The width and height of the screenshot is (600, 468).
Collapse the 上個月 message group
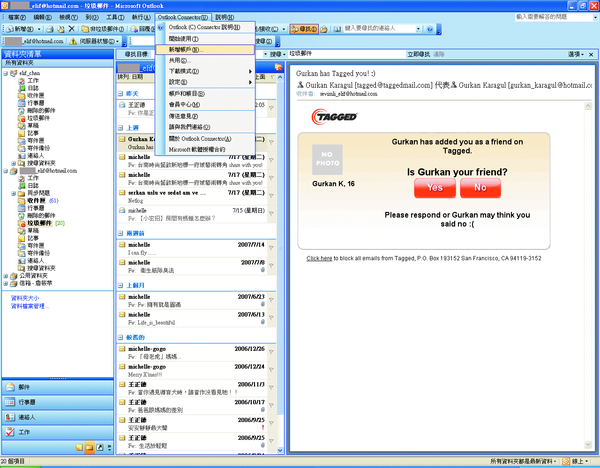[121, 285]
